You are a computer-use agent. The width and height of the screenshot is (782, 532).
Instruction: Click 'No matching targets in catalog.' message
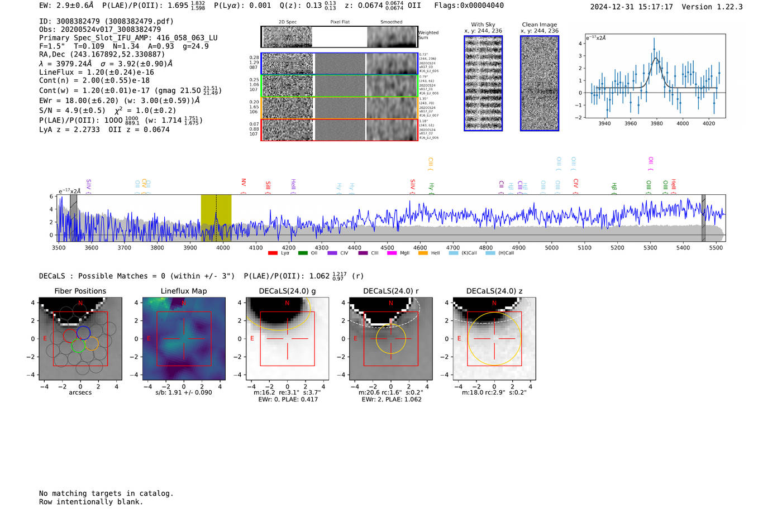click(x=106, y=493)
